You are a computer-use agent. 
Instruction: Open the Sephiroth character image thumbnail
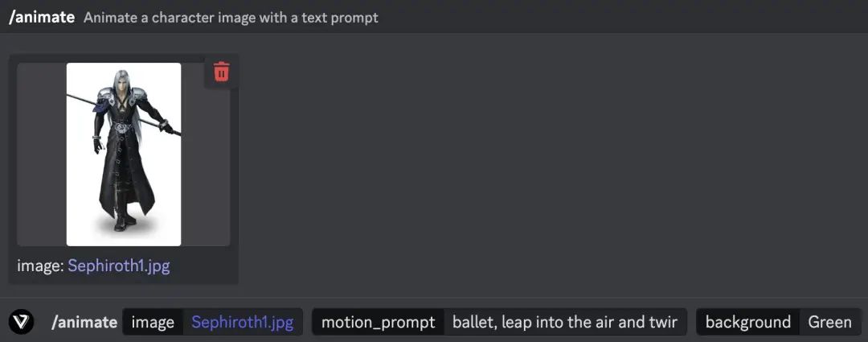tap(124, 153)
